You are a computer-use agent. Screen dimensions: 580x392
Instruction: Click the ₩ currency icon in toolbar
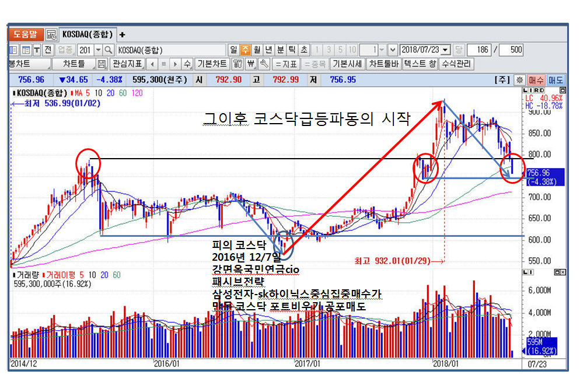[x=251, y=64]
